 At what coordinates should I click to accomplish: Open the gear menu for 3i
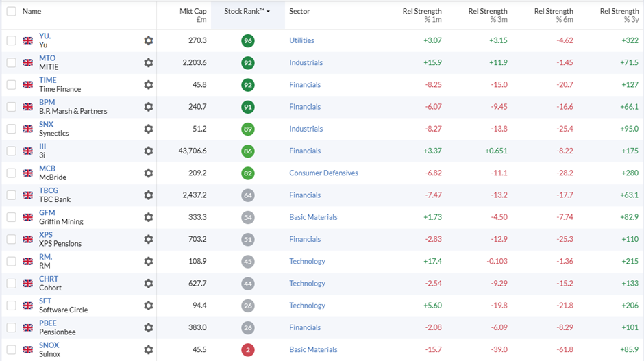[148, 151]
